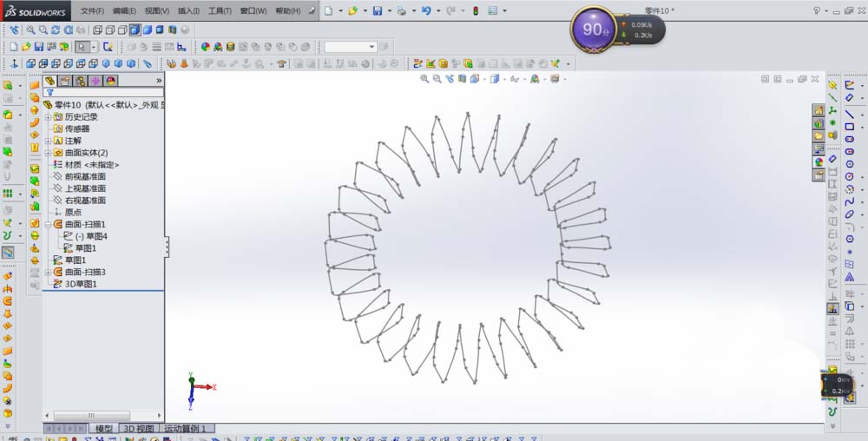Click the feature tree filter field

pyautogui.click(x=103, y=92)
